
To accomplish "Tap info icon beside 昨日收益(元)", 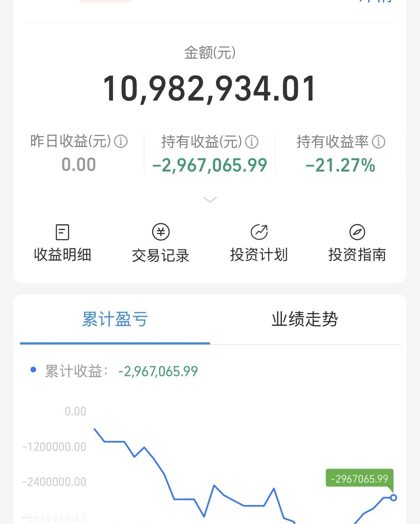I will click(121, 141).
